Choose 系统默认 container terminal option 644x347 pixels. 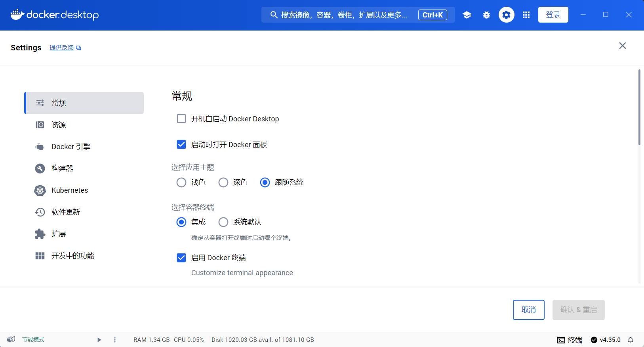(x=223, y=222)
